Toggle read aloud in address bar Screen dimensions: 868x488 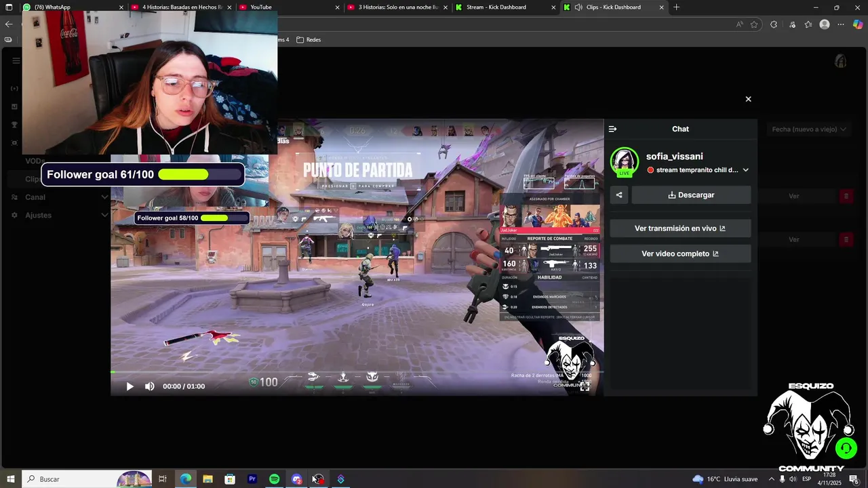coord(739,24)
